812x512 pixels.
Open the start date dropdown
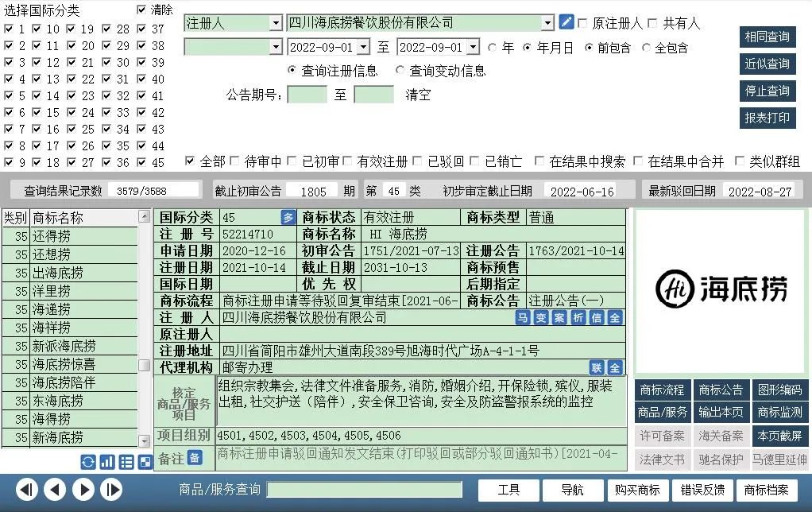[364, 48]
